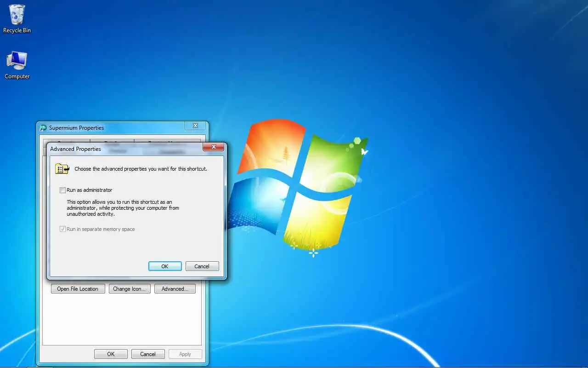The image size is (588, 368).
Task: Click the Advanced button in Supermium Properties
Action: (x=175, y=289)
